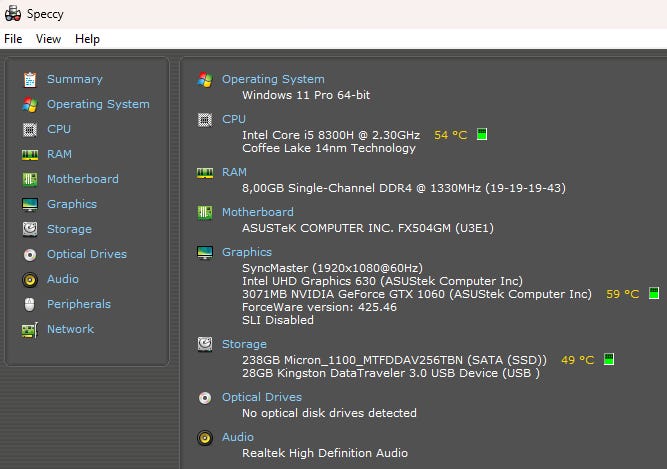Select RAM in the sidebar

click(x=59, y=154)
